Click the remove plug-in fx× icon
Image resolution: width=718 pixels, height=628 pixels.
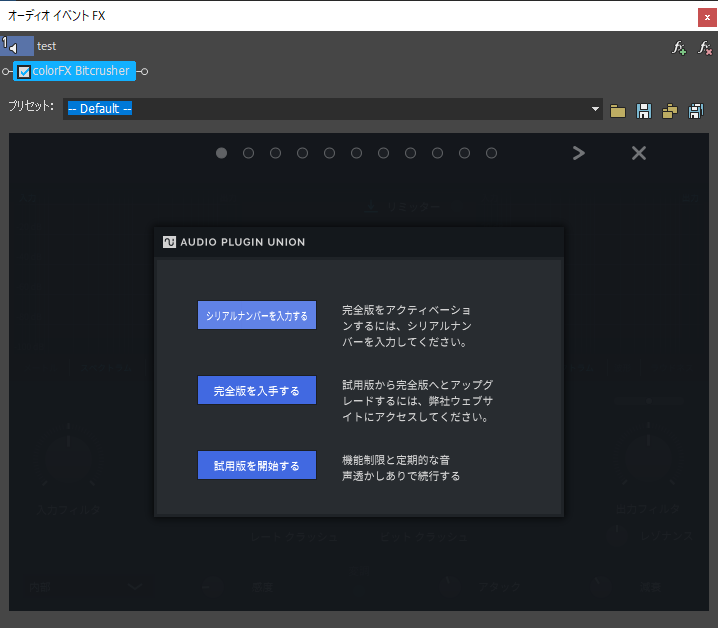[x=705, y=48]
